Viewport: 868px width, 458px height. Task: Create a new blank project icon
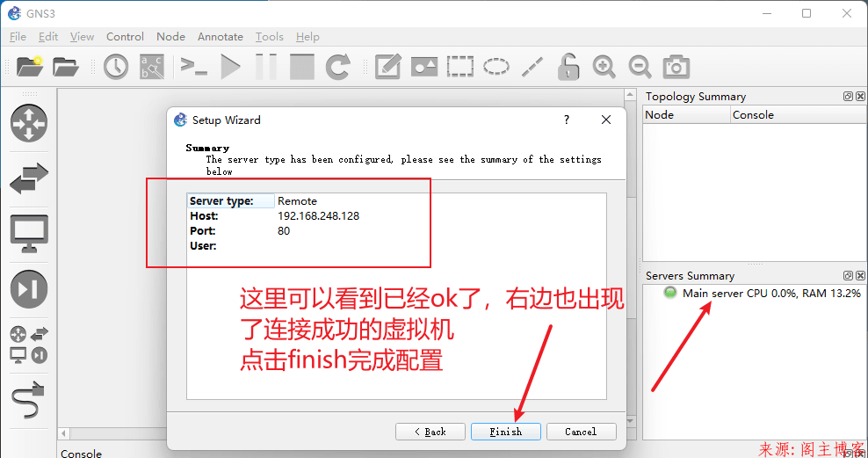click(x=30, y=67)
